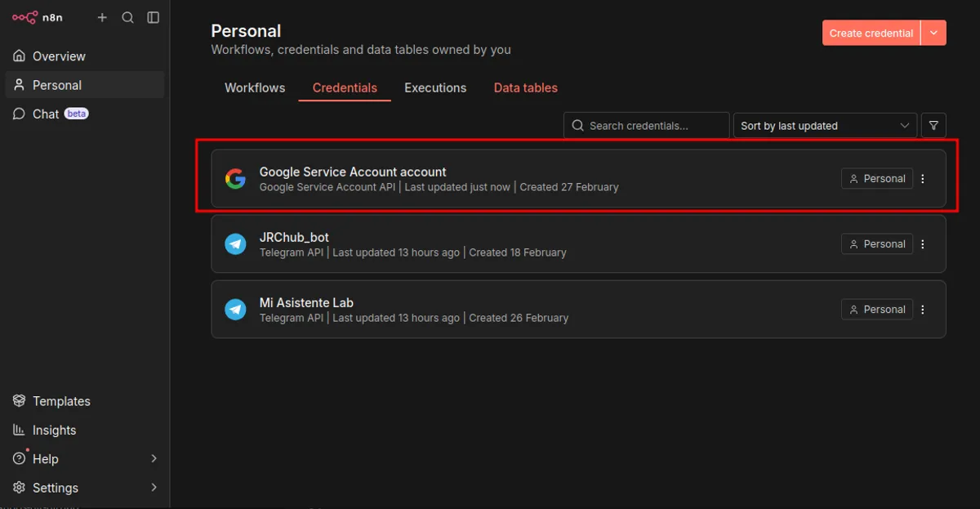Image resolution: width=980 pixels, height=509 pixels.
Task: Click the plus icon in sidebar header
Action: (102, 17)
